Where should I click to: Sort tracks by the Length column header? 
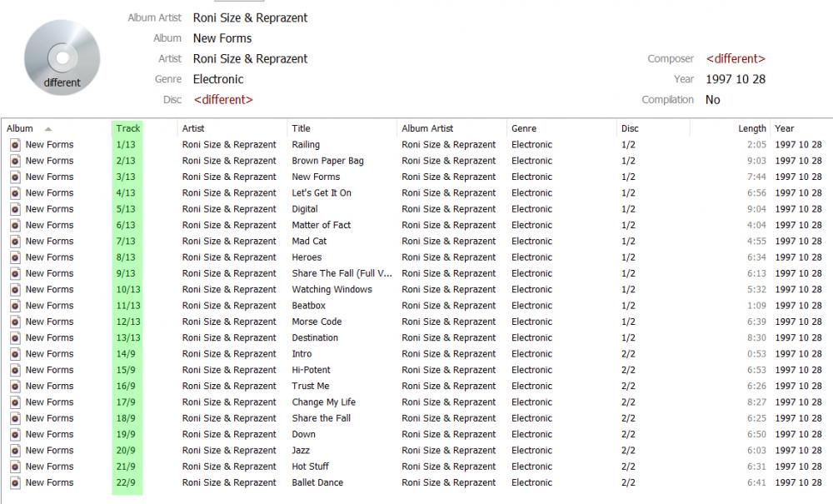[x=751, y=128]
